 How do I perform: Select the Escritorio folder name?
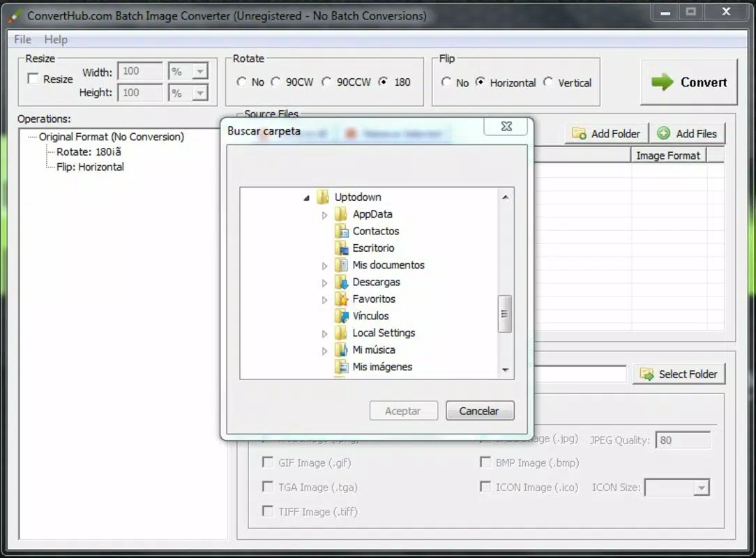click(x=373, y=248)
